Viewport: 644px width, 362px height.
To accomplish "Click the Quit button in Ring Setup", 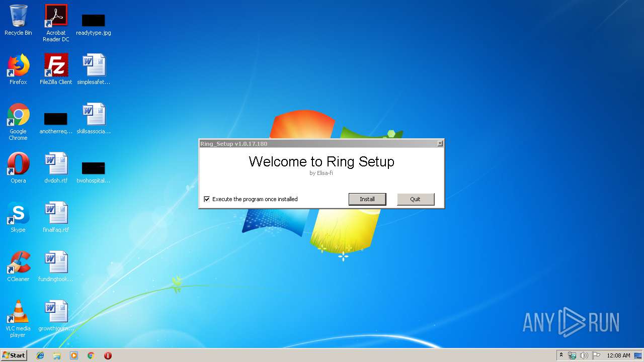I will [415, 199].
